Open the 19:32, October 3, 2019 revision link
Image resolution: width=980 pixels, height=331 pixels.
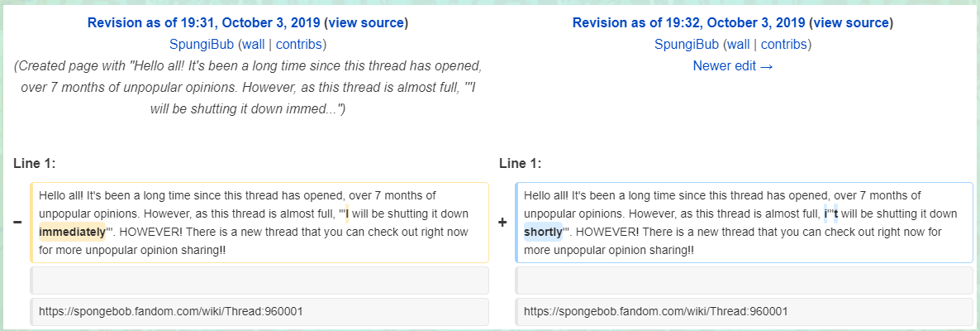tap(689, 23)
